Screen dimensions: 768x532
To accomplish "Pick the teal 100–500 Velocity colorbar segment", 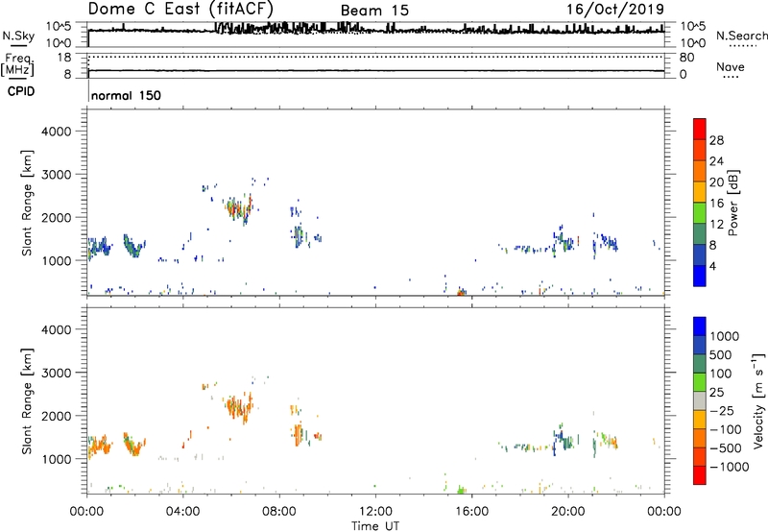I will click(x=700, y=364).
